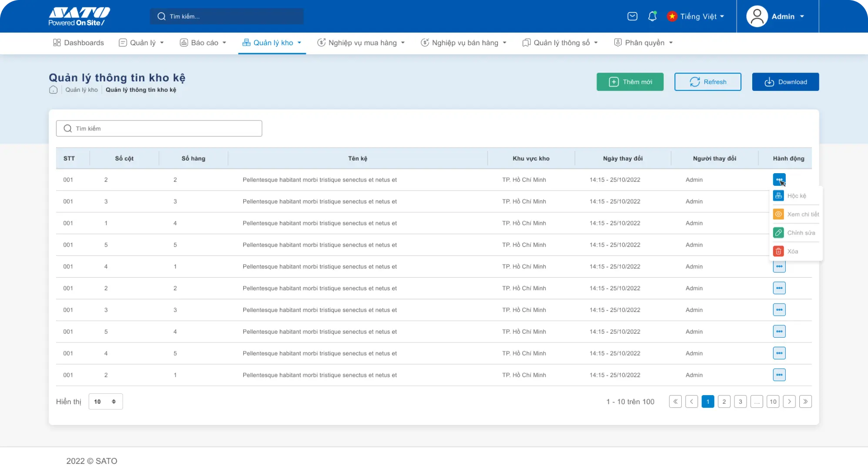Open actions for the 001, 2, 2 row at the top
This screenshot has height=476, width=868.
point(779,179)
